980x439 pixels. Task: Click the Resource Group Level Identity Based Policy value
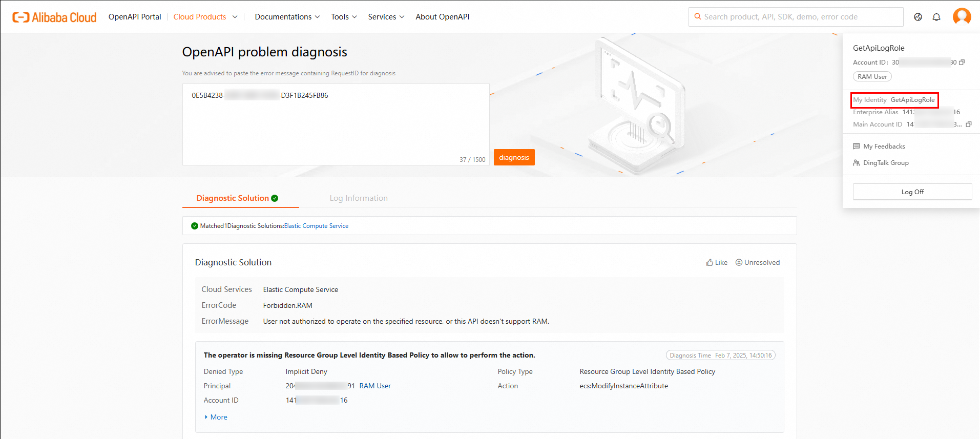click(x=647, y=372)
